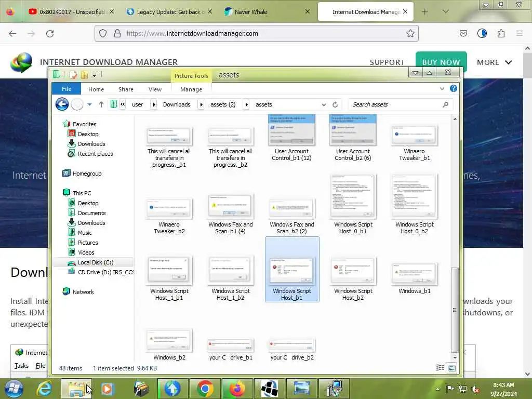532x399 pixels.
Task: Switch to the Share ribbon tab
Action: pyautogui.click(x=126, y=89)
